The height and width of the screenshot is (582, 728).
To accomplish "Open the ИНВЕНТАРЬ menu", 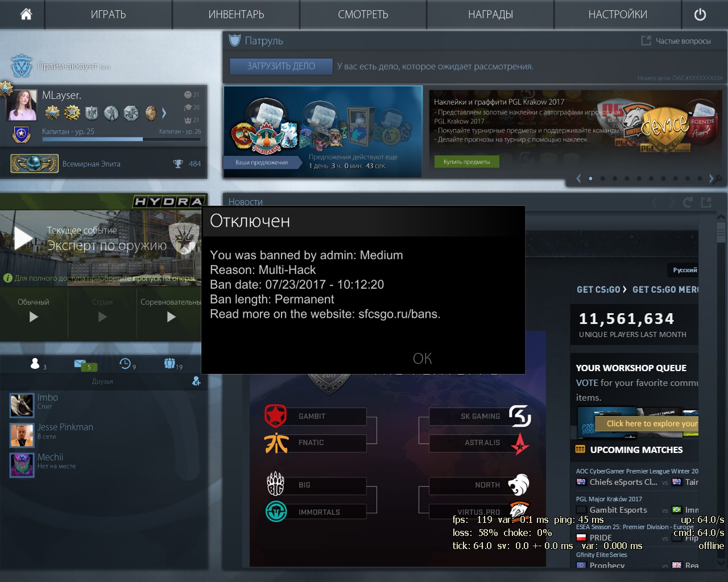I will pos(236,14).
